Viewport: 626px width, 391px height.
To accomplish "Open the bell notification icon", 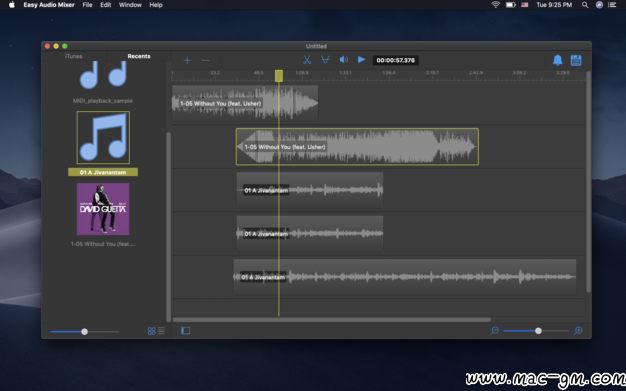I will click(x=557, y=60).
